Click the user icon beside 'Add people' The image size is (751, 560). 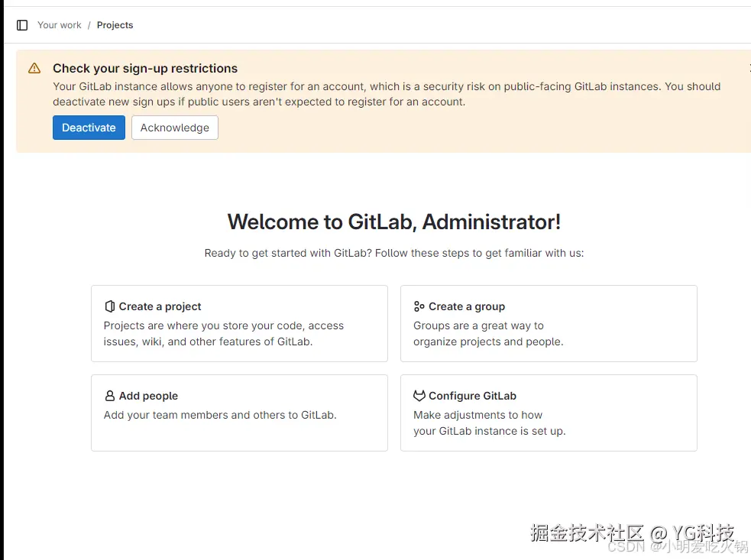click(x=110, y=396)
